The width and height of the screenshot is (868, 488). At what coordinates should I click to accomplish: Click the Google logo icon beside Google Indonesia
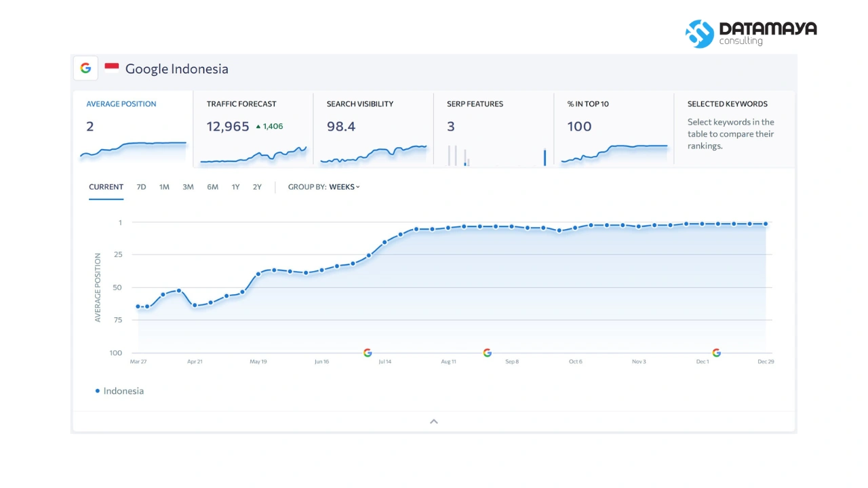pyautogui.click(x=85, y=68)
